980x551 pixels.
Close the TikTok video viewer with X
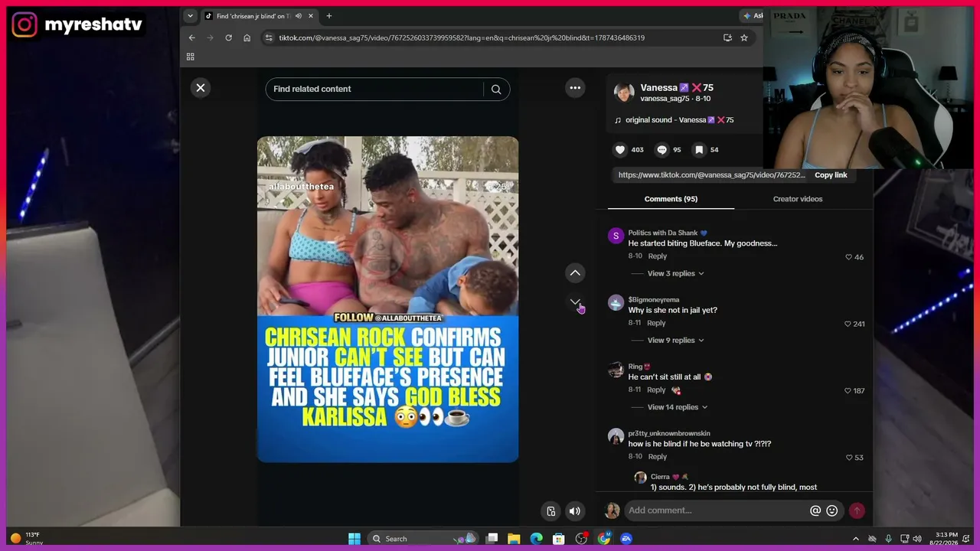pos(201,88)
